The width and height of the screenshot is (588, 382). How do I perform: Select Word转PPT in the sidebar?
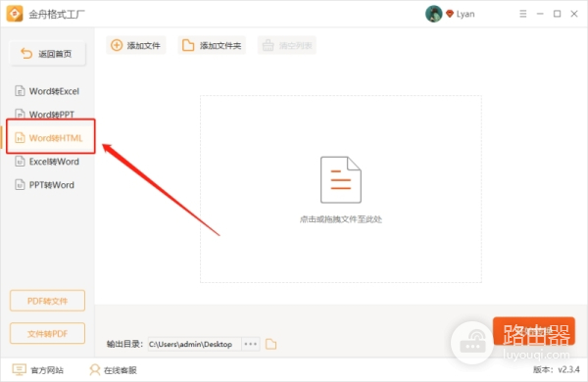tap(47, 115)
